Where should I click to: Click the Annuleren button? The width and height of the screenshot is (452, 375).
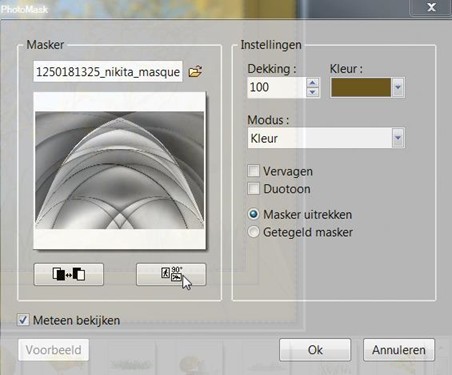399,350
